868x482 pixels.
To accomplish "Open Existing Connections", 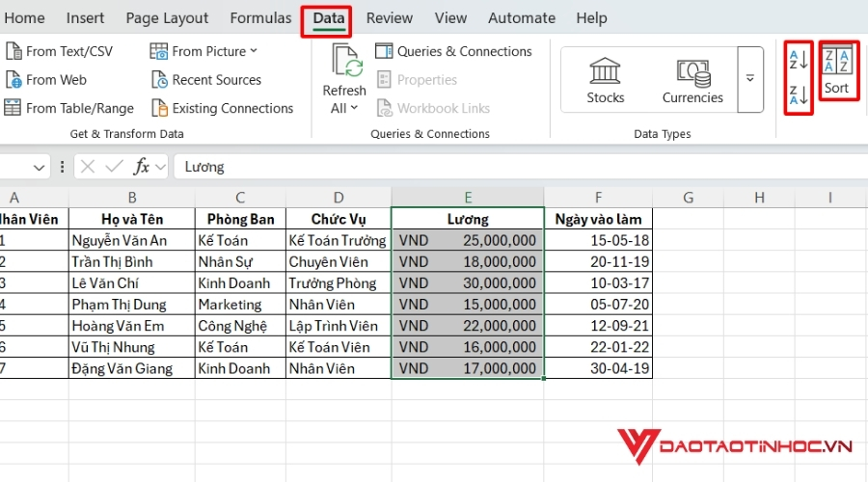I will click(222, 108).
